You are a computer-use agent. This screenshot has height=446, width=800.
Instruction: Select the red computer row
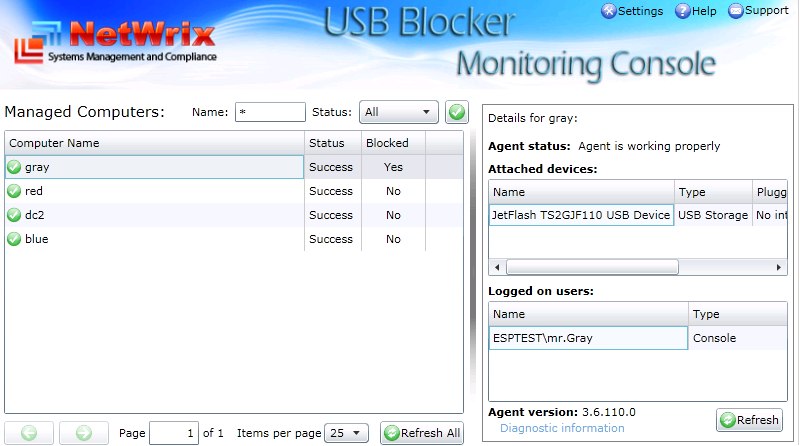pyautogui.click(x=234, y=191)
